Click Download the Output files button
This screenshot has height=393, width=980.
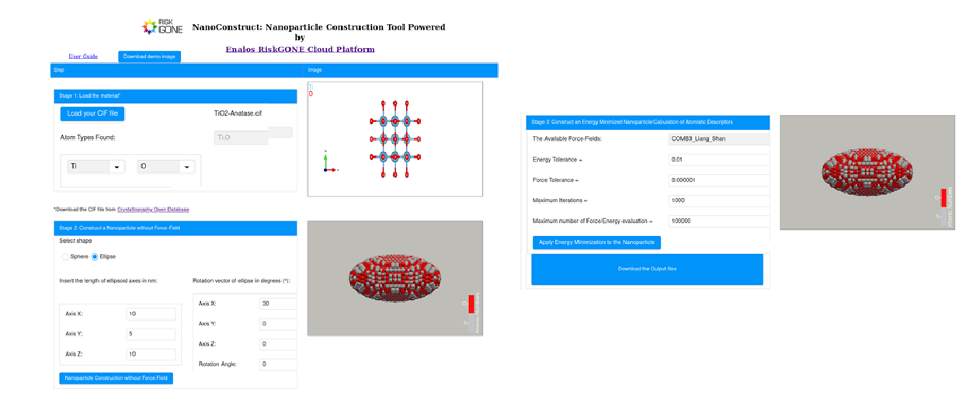coord(647,269)
